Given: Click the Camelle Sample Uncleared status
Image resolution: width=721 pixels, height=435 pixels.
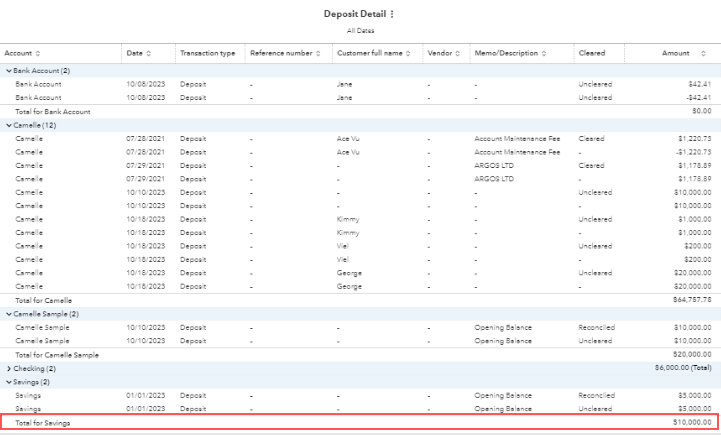Looking at the screenshot, I should 595,341.
